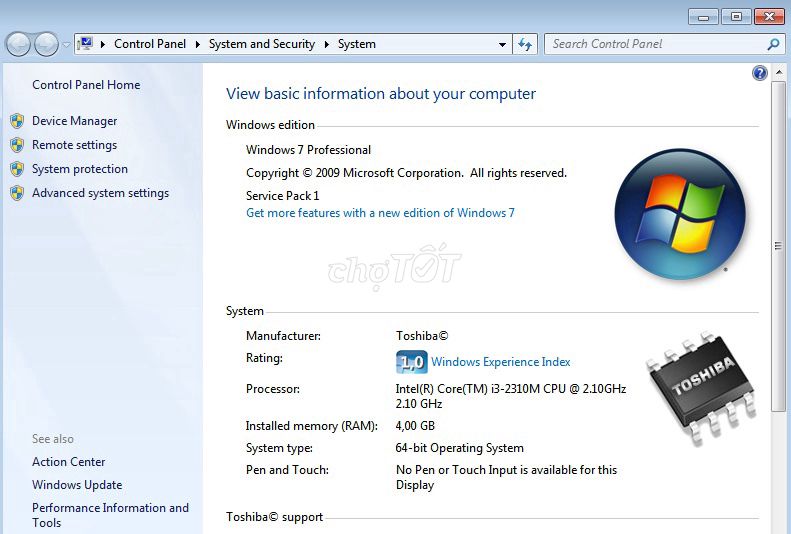The height and width of the screenshot is (534, 791).
Task: Select Control Panel in the breadcrumb path
Action: tap(149, 44)
